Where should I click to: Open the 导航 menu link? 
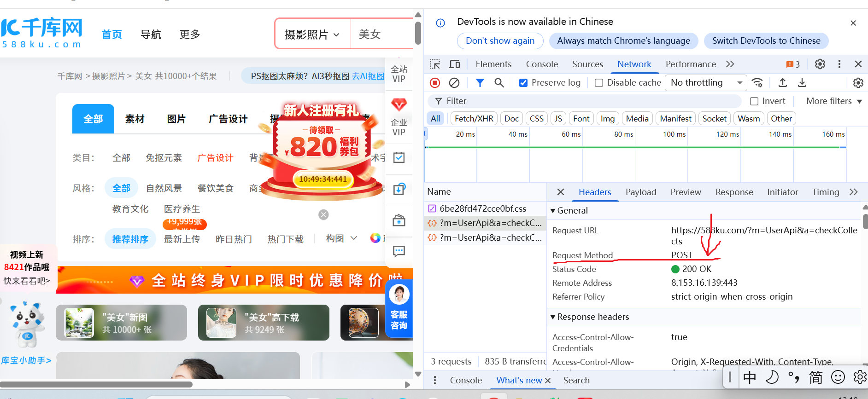(151, 35)
